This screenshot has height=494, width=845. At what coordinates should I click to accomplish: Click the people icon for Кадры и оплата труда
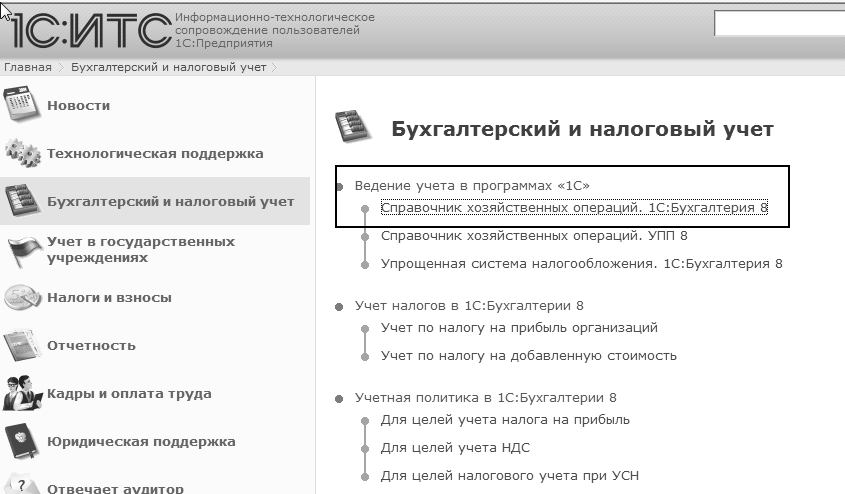click(22, 393)
